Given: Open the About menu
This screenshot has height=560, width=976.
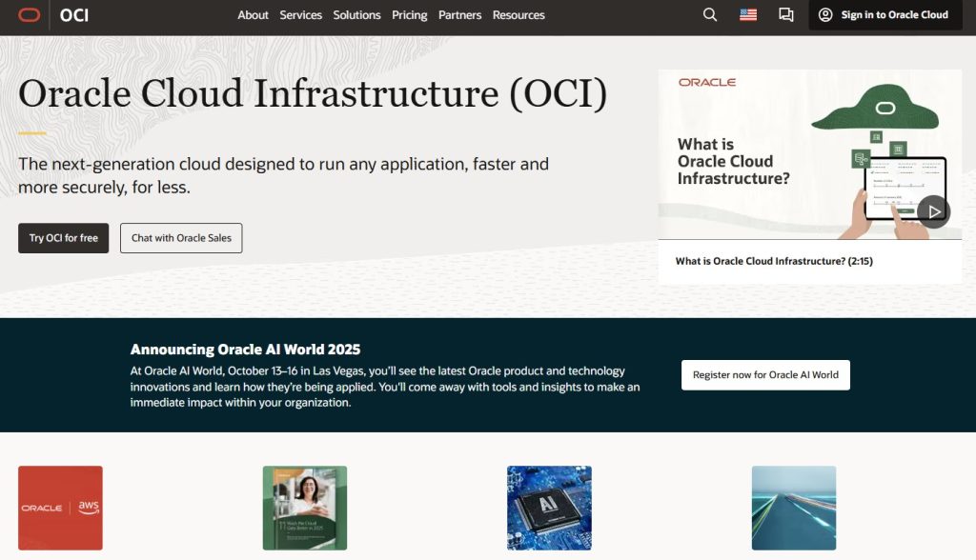Looking at the screenshot, I should click(x=253, y=15).
